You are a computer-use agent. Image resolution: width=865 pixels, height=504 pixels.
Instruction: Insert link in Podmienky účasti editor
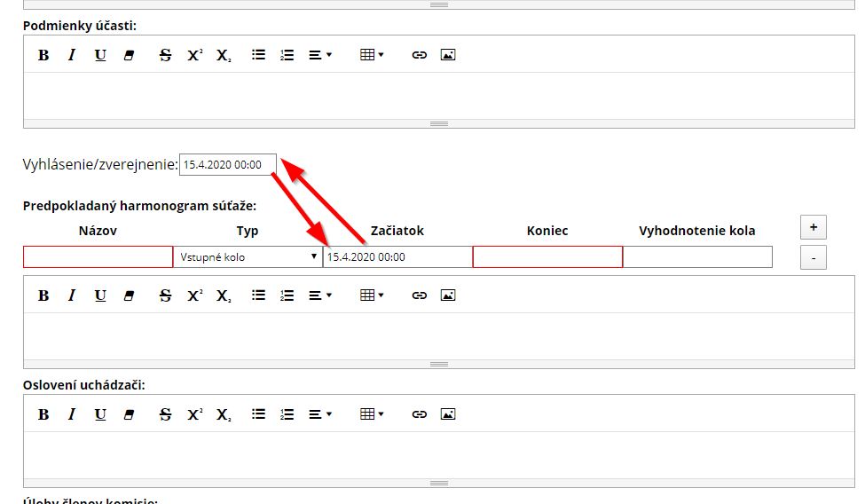click(x=420, y=55)
